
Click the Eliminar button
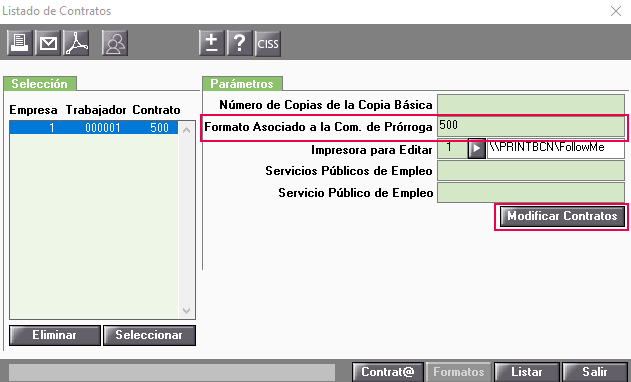[x=55, y=335]
